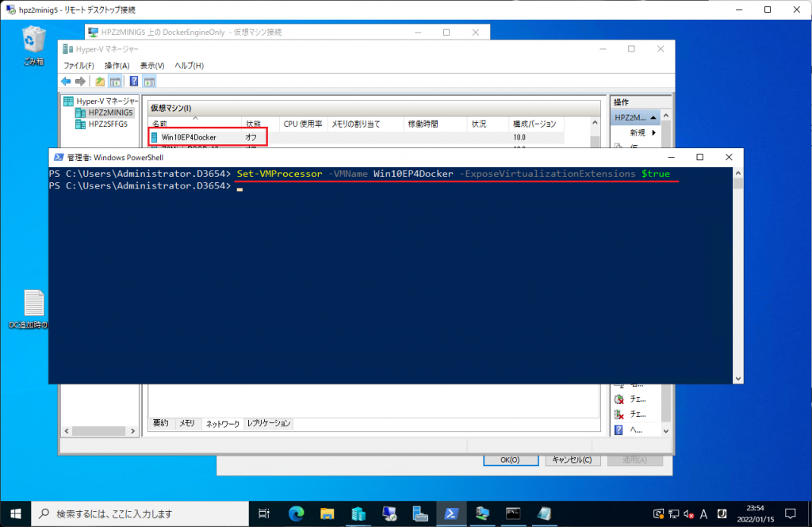Switch to the メモリ tab
Image resolution: width=812 pixels, height=527 pixels.
187,423
